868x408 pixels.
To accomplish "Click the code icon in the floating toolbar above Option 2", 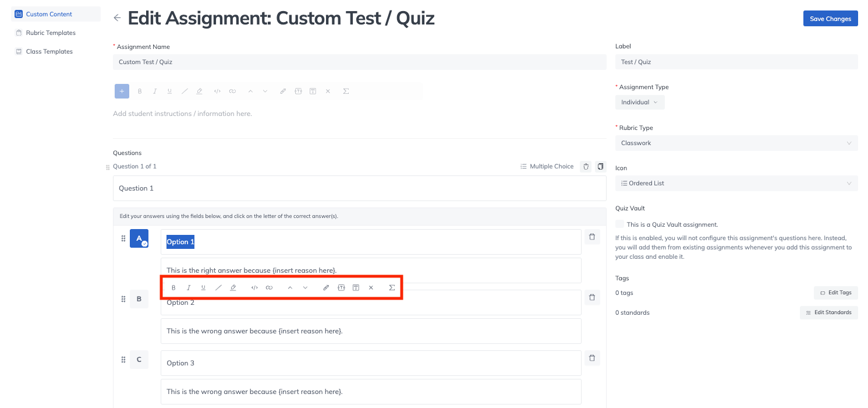I will coord(254,288).
